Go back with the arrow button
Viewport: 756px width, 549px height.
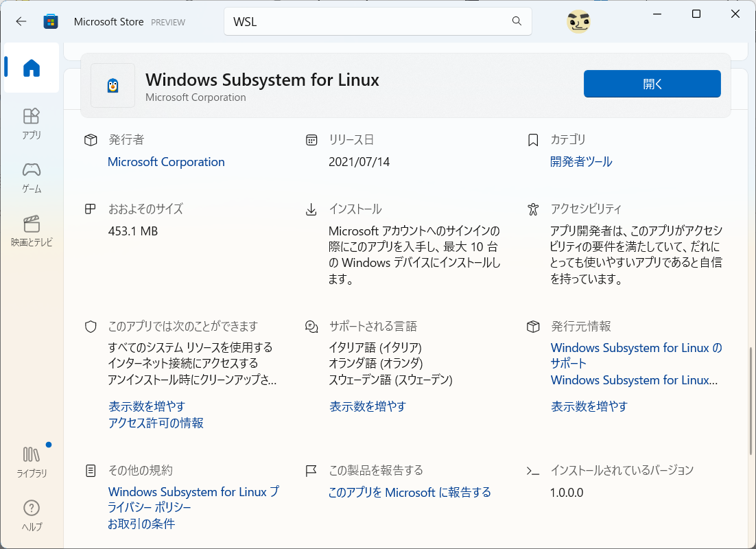(21, 21)
